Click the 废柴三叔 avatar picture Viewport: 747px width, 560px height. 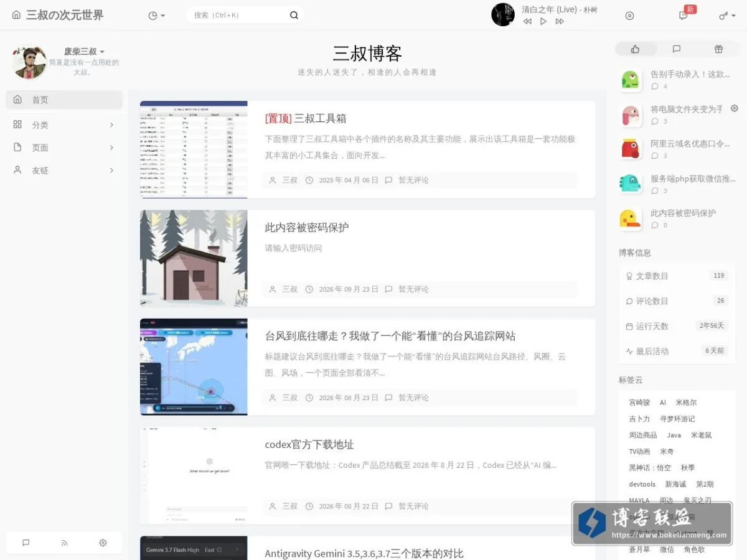point(29,62)
